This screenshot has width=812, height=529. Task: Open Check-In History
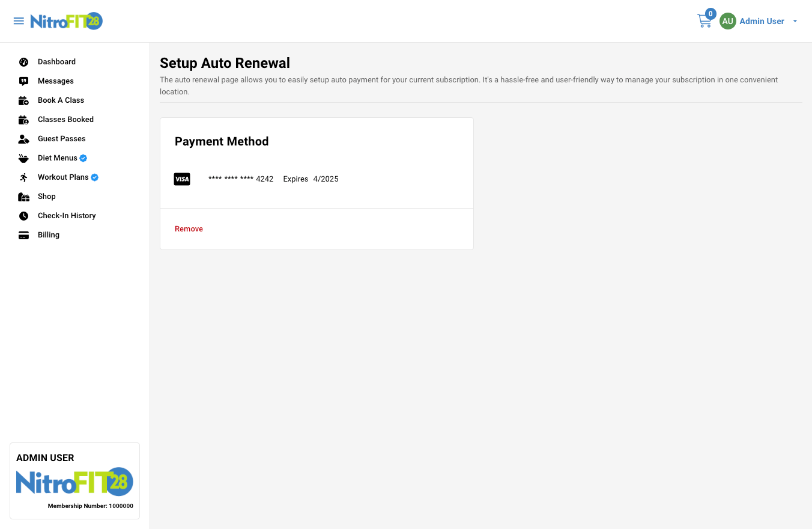coord(67,215)
